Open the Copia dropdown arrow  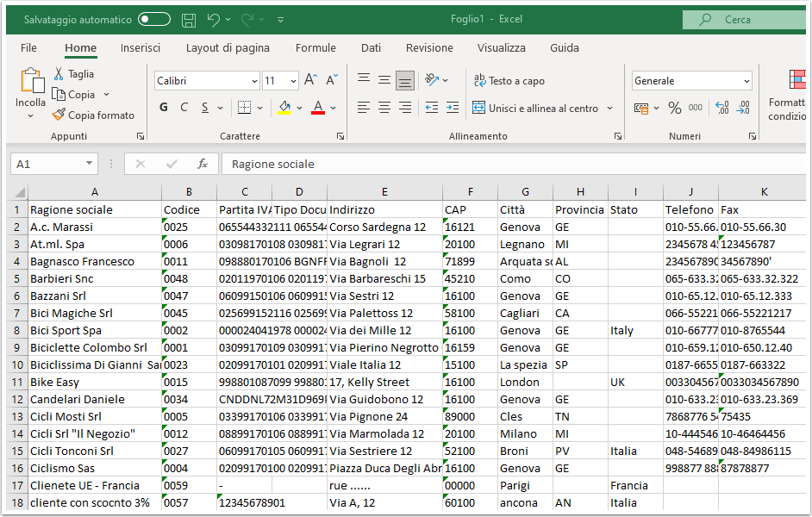106,95
